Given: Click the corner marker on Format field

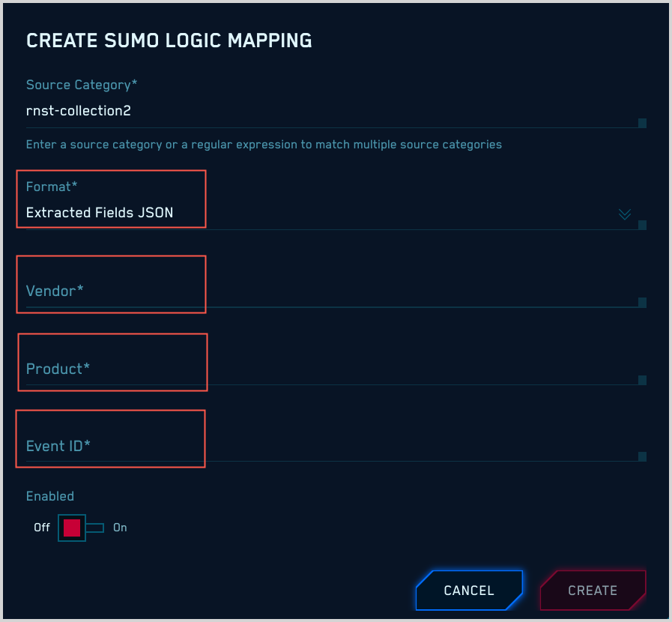Looking at the screenshot, I should [642, 225].
